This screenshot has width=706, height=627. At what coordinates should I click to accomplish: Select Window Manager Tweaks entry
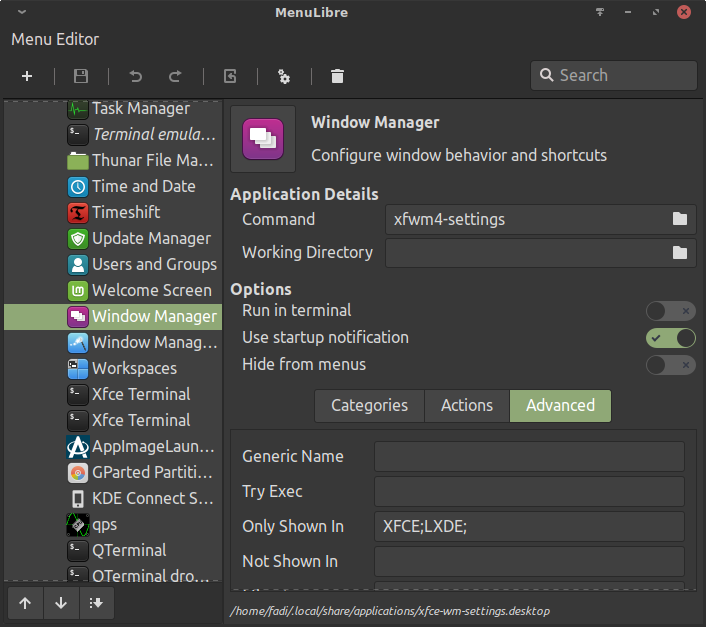[x=113, y=343]
